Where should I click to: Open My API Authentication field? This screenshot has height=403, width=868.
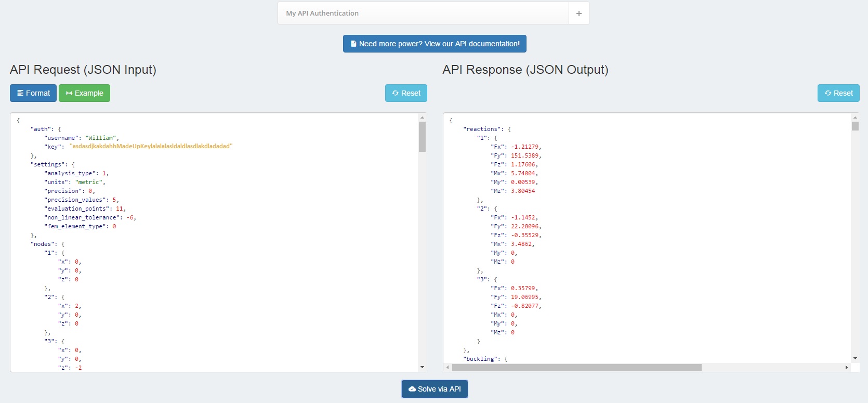[423, 13]
